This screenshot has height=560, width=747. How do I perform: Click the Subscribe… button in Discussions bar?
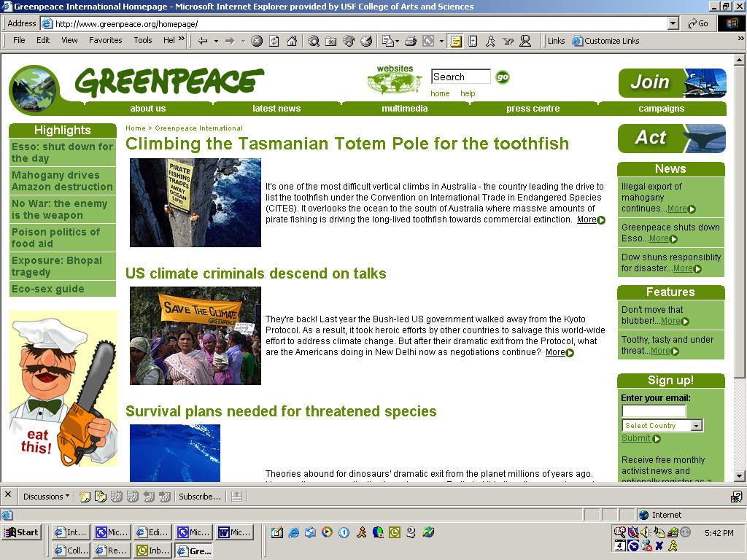(200, 496)
